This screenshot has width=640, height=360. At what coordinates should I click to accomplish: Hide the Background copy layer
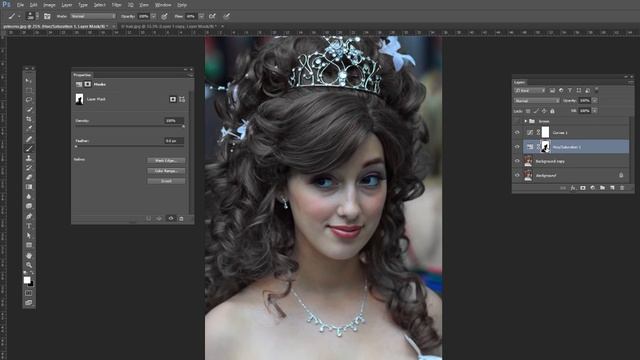(517, 161)
